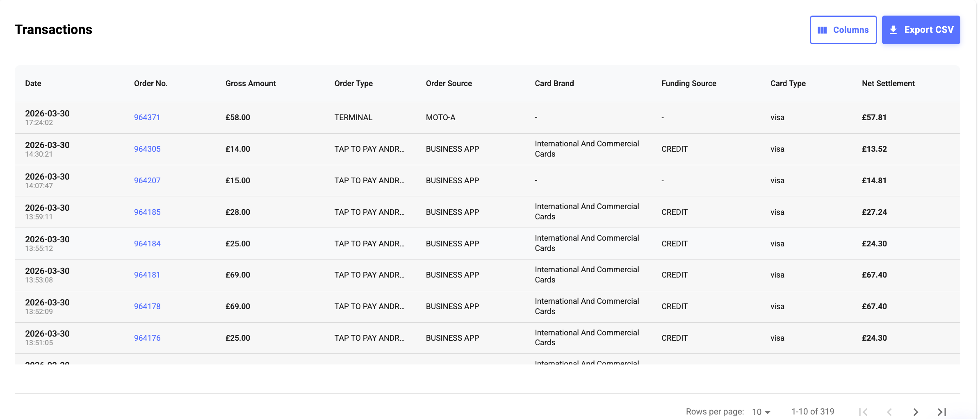Click the Transactions heading

pyautogui.click(x=53, y=30)
